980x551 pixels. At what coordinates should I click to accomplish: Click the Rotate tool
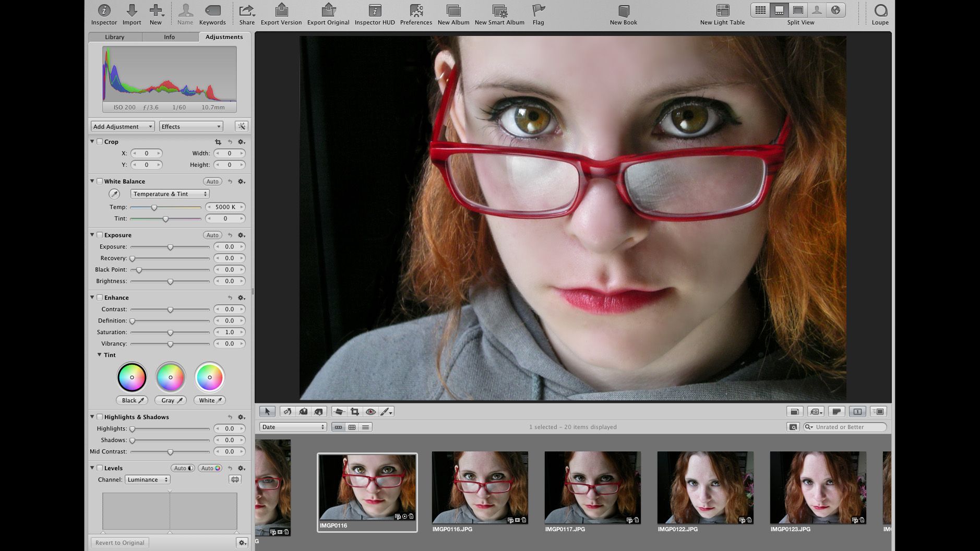click(286, 412)
